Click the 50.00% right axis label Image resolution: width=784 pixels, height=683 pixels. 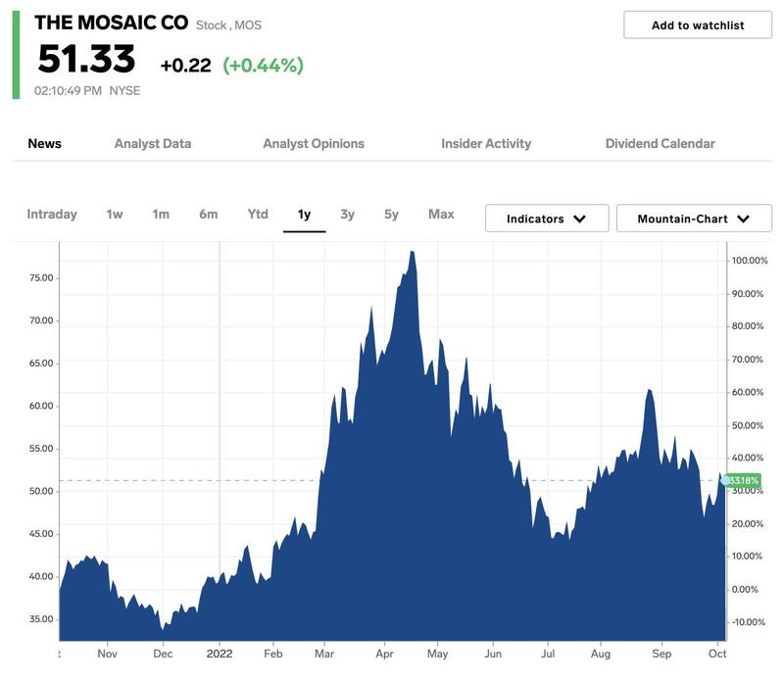(748, 425)
